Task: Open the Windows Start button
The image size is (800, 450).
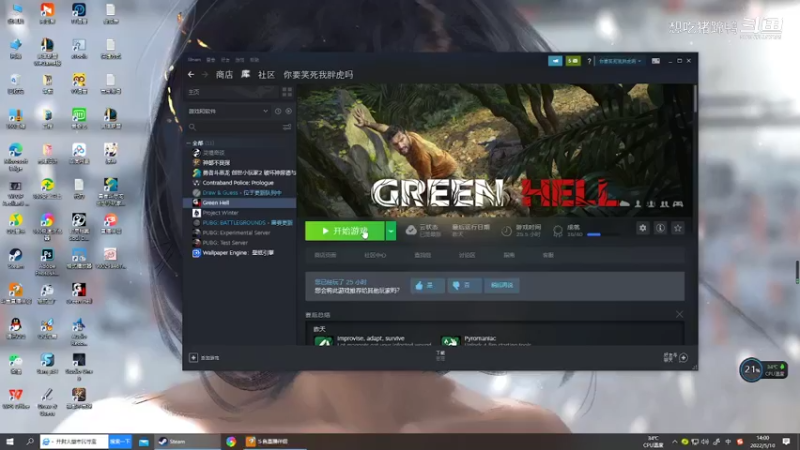Action: tap(10, 441)
